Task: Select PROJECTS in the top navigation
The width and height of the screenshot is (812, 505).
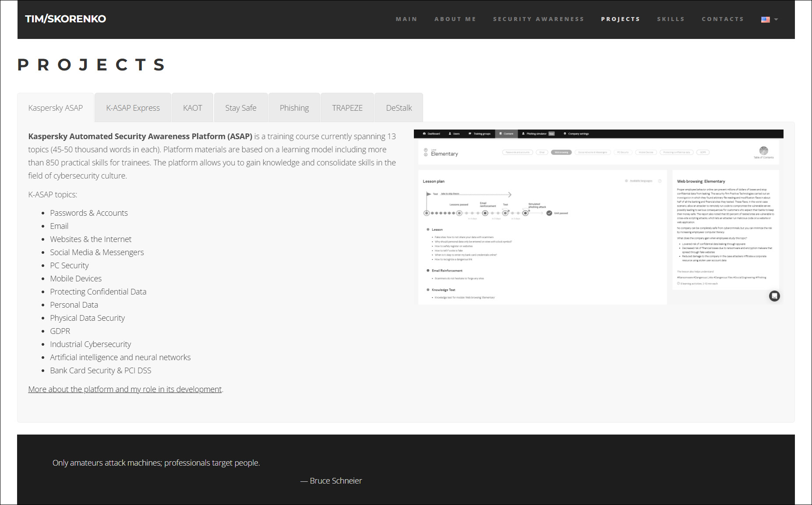Action: click(x=621, y=19)
